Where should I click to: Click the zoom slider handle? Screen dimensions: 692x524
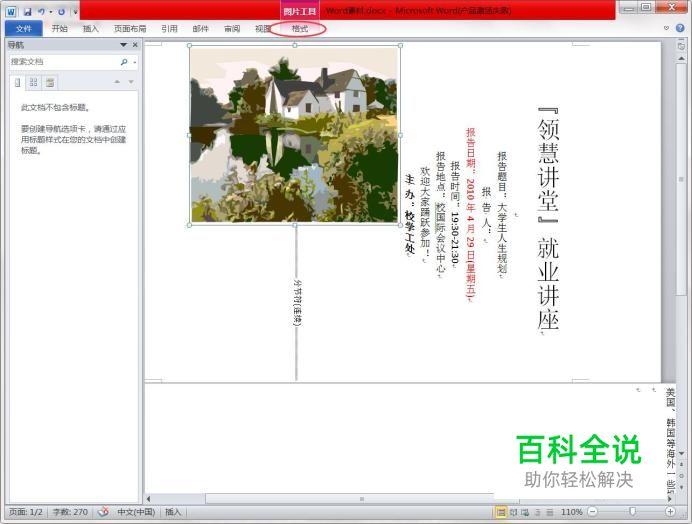(x=632, y=512)
